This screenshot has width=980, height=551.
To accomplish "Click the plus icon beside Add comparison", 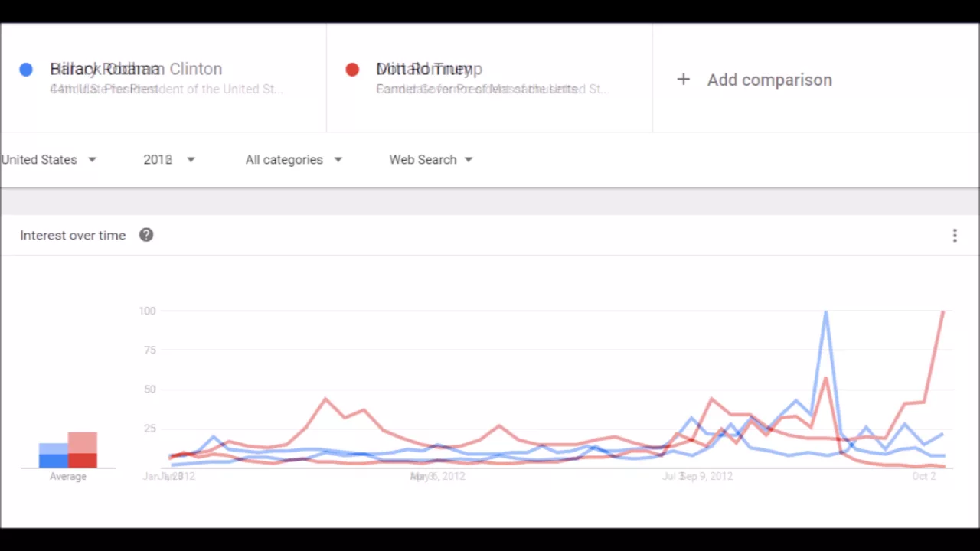I will point(684,80).
